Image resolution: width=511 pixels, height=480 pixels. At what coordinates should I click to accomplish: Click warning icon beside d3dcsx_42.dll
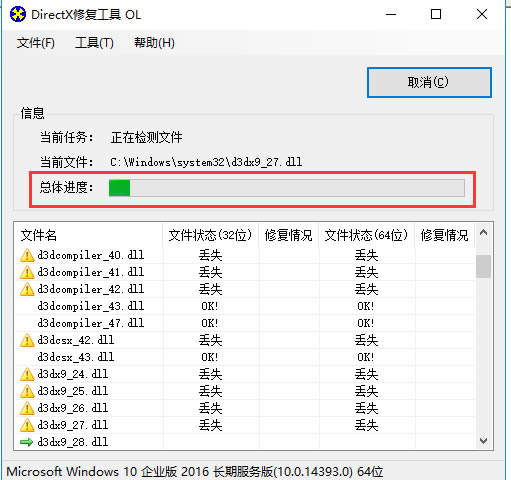pyautogui.click(x=27, y=340)
